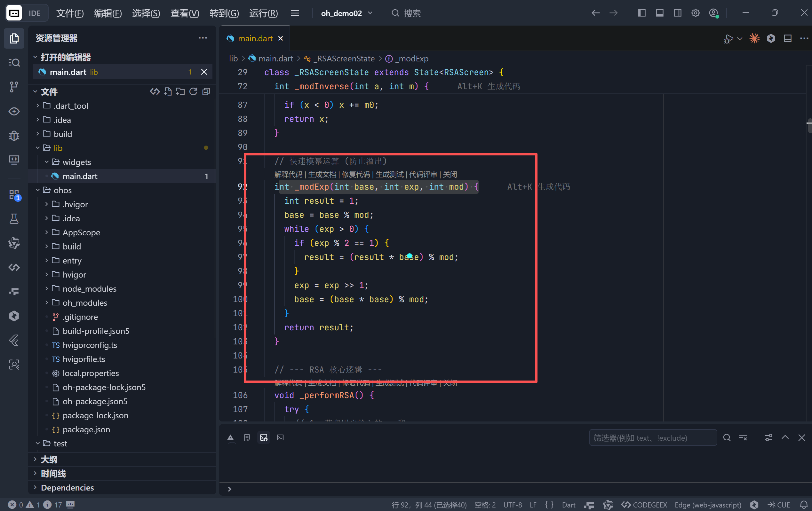812x511 pixels.
Task: Select the main.dart editor tab
Action: [255, 38]
